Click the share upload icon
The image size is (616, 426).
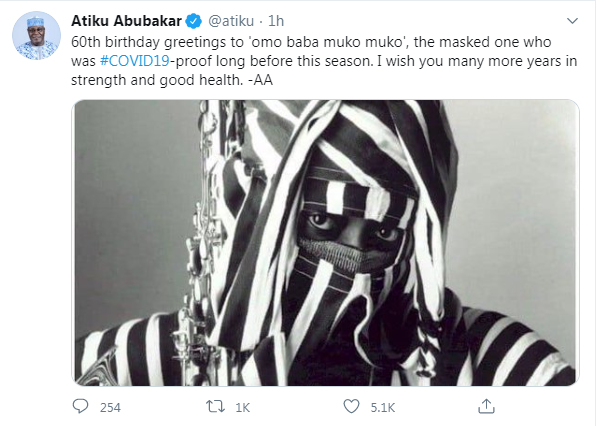tap(486, 406)
